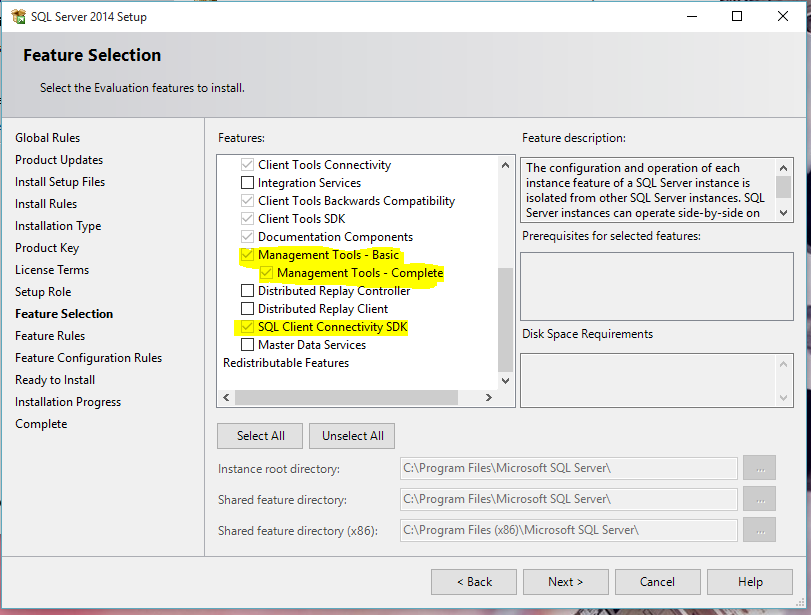The height and width of the screenshot is (615, 811).
Task: Click Disk Space Requirements scroll down arrow
Action: click(x=784, y=398)
